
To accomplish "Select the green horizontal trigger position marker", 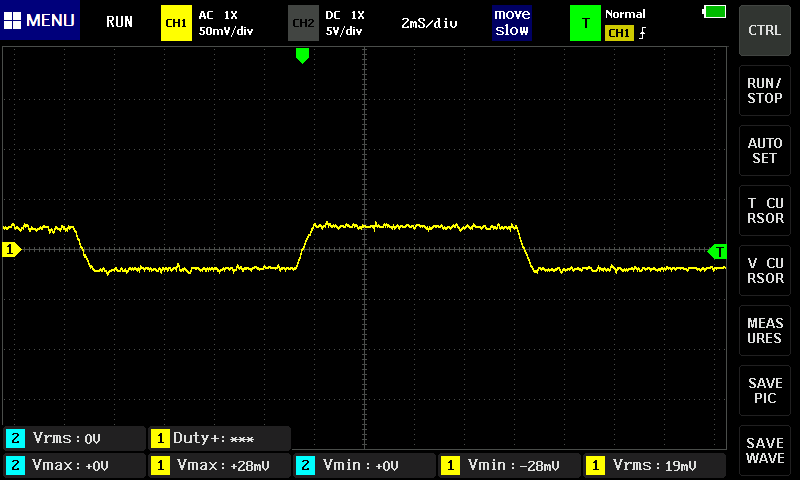I will [x=302, y=56].
